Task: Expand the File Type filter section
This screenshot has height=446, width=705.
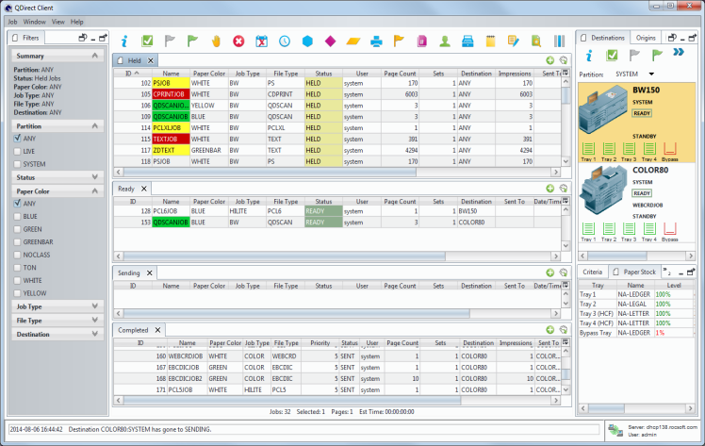Action: [x=95, y=320]
